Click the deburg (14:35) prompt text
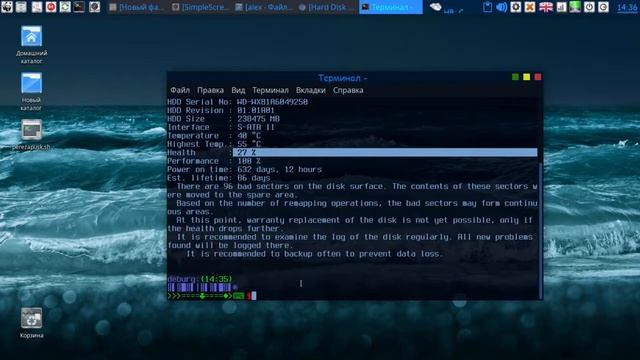 pyautogui.click(x=200, y=279)
